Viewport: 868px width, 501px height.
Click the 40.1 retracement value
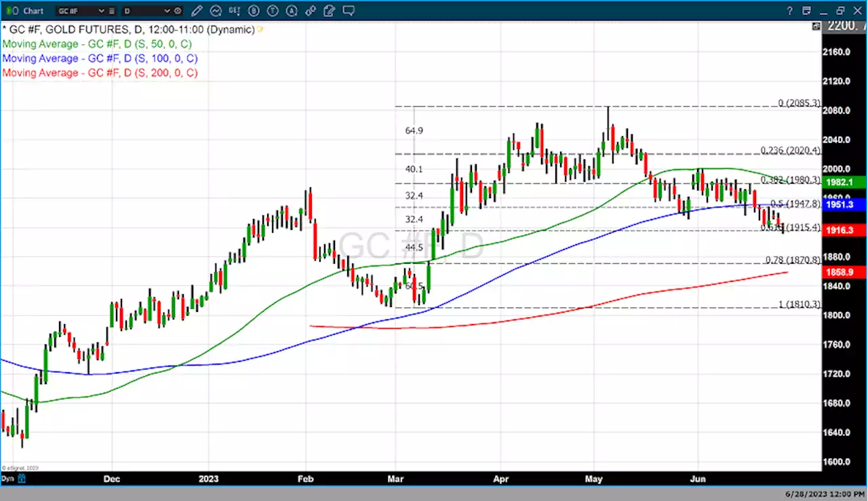coord(414,169)
